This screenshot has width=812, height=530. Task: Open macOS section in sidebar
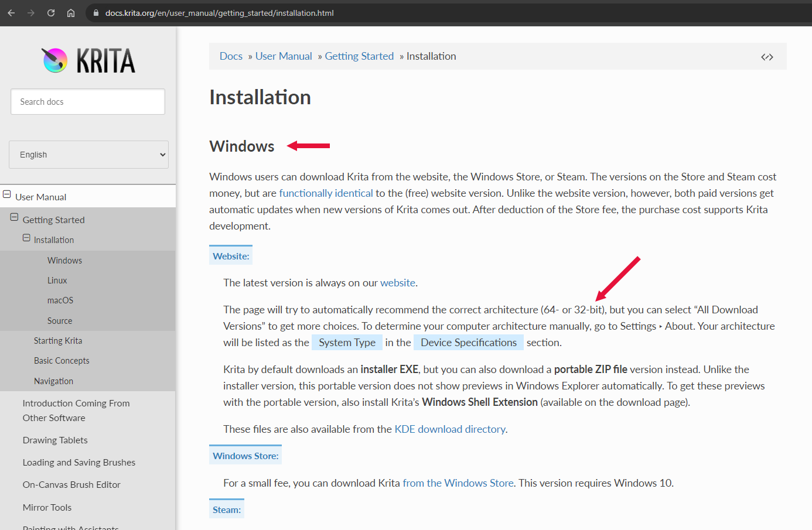click(60, 300)
